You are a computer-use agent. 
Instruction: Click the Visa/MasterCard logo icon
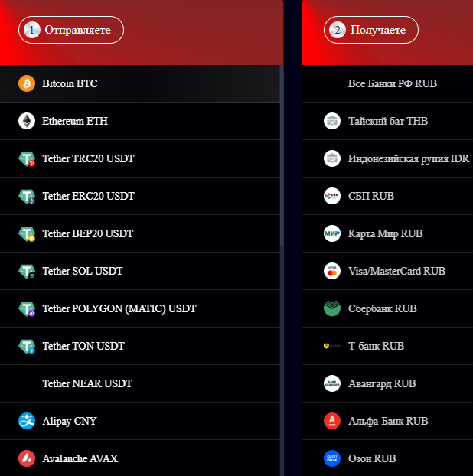coord(332,271)
